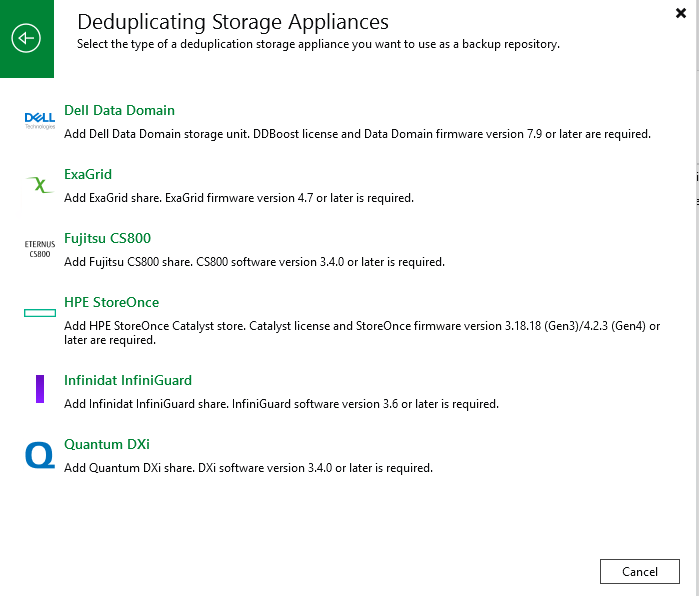Click the Fujitsu ETERNUS CS800 logo
699x596 pixels.
(x=39, y=248)
